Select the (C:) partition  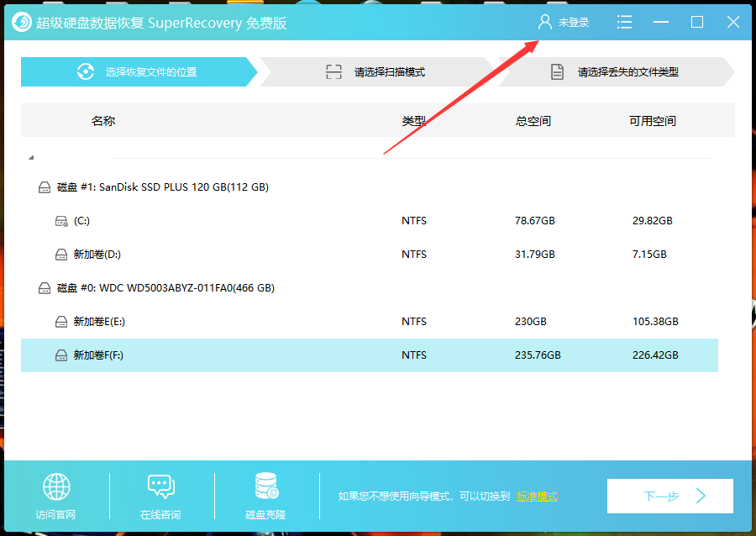coord(370,221)
